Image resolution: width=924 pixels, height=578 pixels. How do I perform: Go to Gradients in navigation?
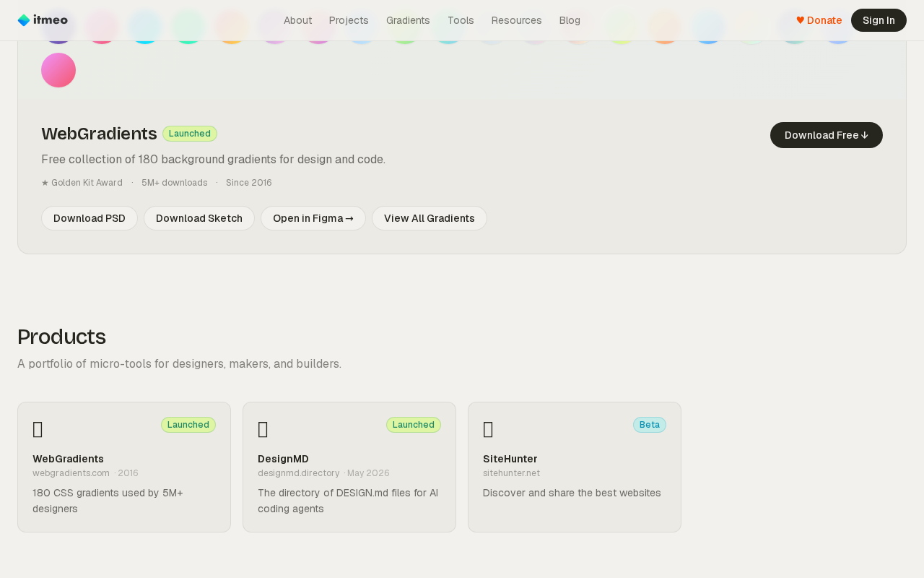click(408, 20)
